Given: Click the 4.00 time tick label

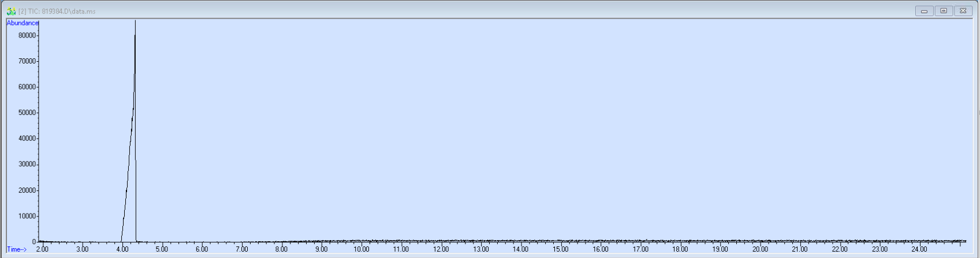Looking at the screenshot, I should pos(122,249).
